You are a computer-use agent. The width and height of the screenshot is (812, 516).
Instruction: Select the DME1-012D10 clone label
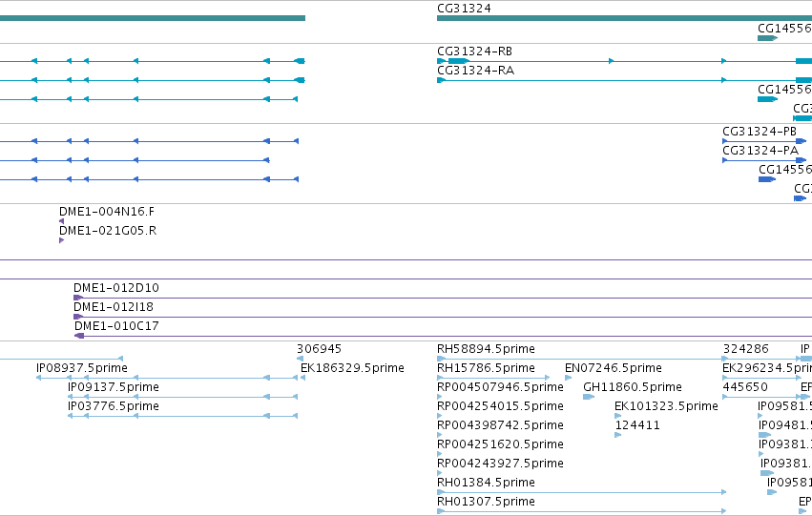[116, 288]
